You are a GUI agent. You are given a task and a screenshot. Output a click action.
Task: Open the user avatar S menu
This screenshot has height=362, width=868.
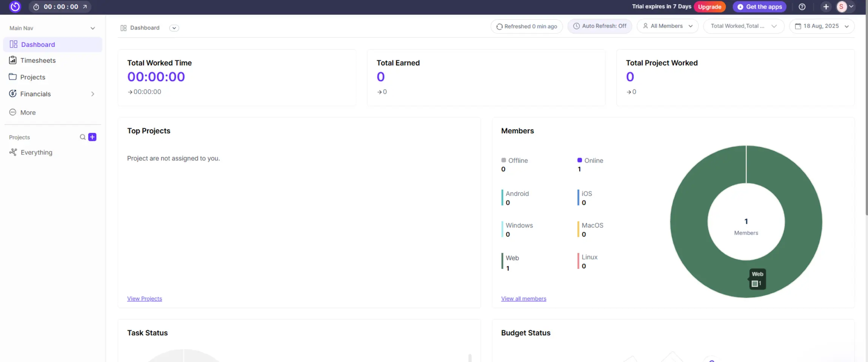[841, 7]
